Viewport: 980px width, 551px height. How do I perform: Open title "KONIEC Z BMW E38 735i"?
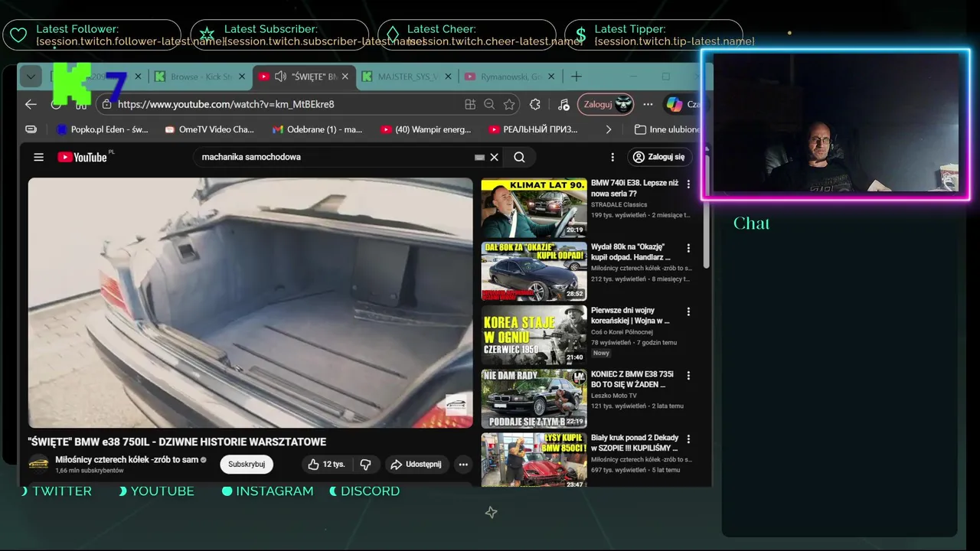pyautogui.click(x=632, y=379)
